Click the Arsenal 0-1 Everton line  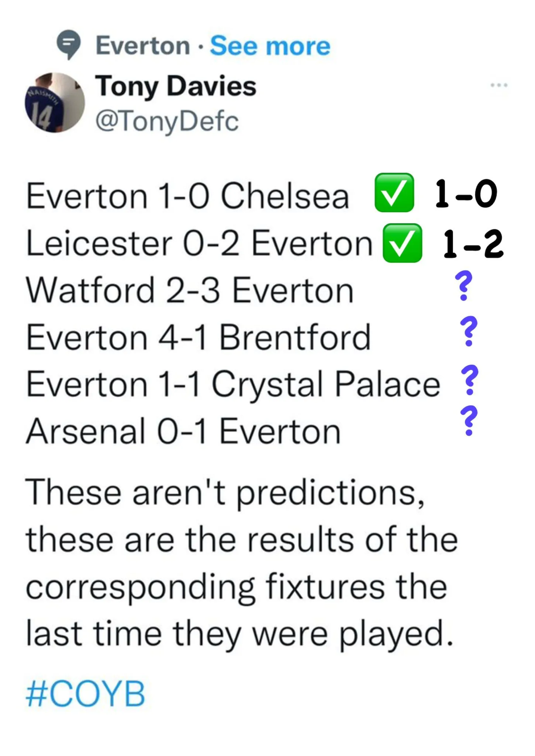pyautogui.click(x=183, y=432)
